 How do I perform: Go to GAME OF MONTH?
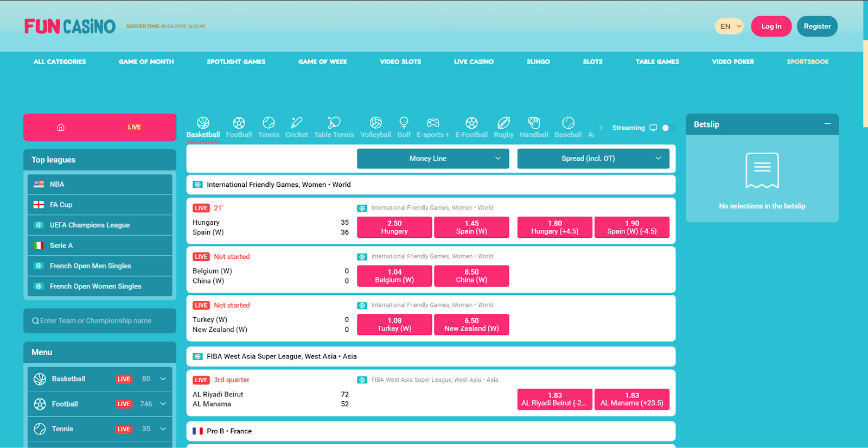tap(146, 62)
